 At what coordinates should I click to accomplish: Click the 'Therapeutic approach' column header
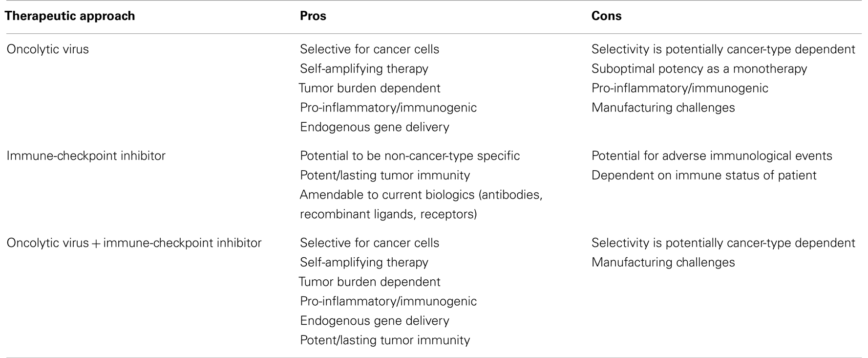(70, 16)
